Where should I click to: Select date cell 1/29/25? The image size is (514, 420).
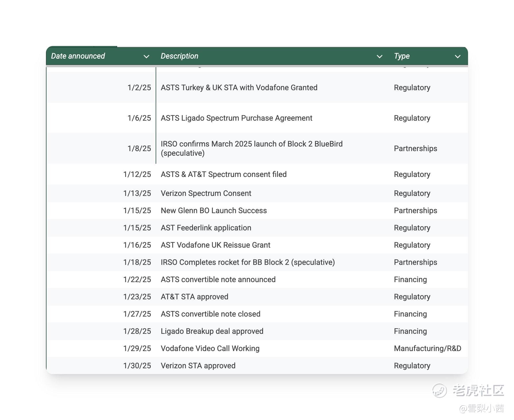coord(137,348)
